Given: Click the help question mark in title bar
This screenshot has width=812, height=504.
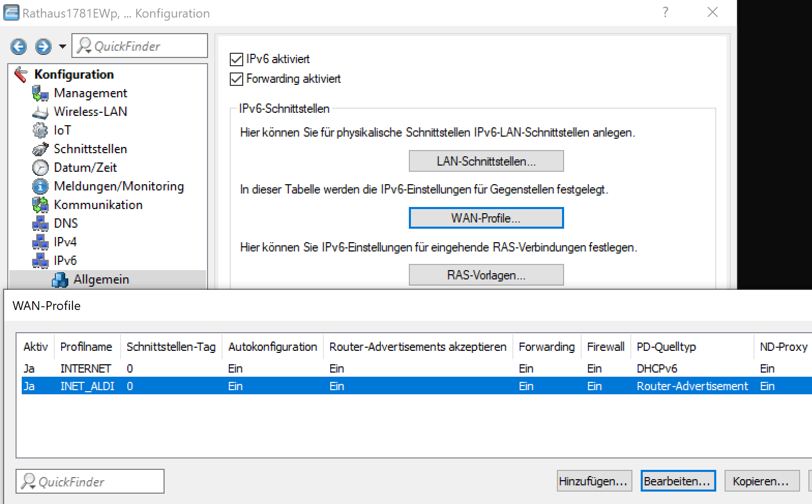Looking at the screenshot, I should (666, 12).
